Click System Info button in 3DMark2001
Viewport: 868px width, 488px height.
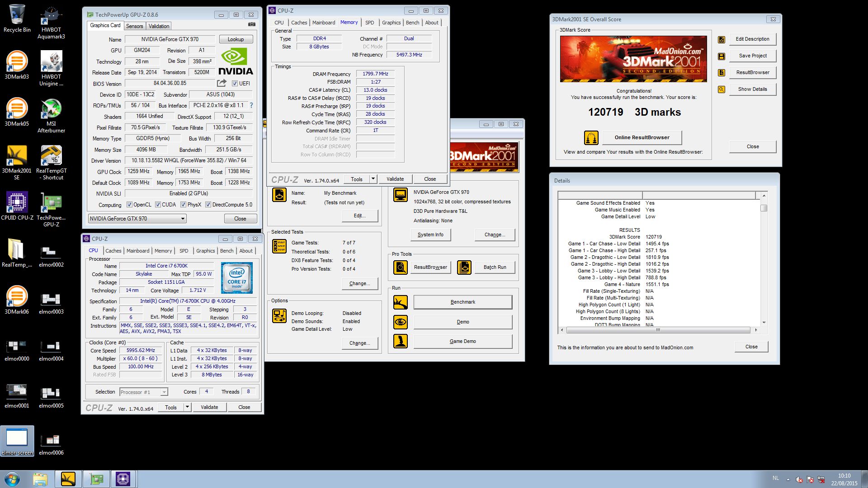click(x=430, y=235)
